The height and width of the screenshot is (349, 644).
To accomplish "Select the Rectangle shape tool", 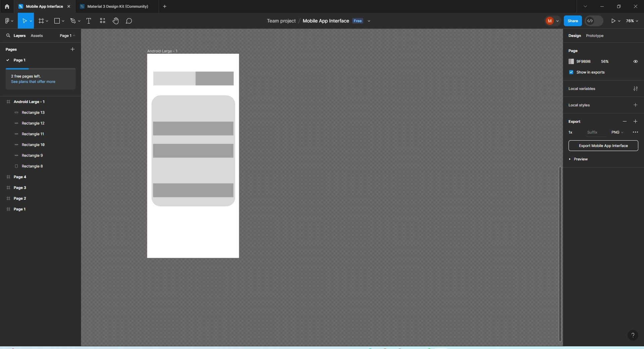I will tap(57, 21).
